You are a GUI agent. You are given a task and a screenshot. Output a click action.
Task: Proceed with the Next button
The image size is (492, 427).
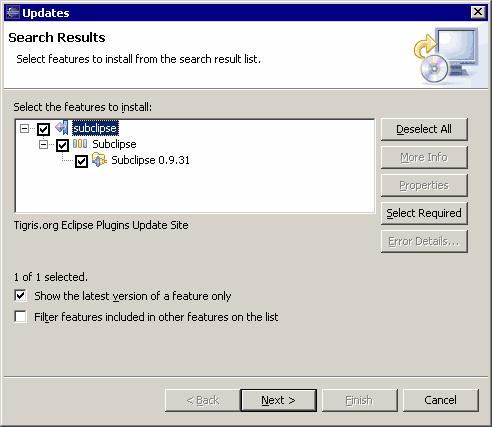coord(278,400)
